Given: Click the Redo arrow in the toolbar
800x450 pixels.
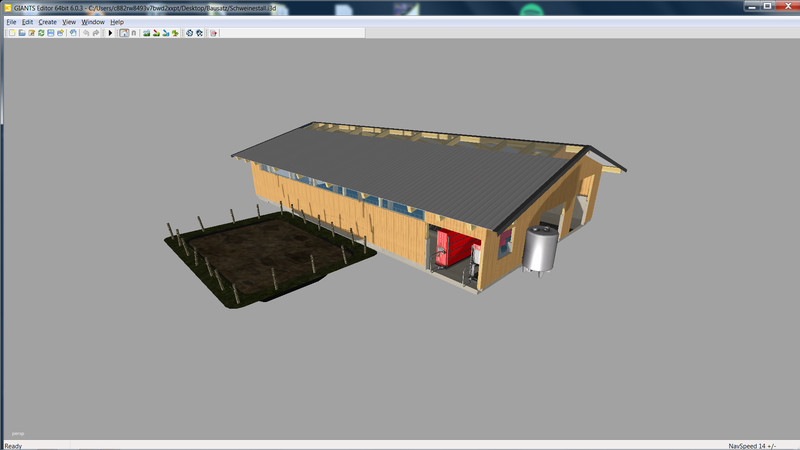Looking at the screenshot, I should pyautogui.click(x=96, y=33).
